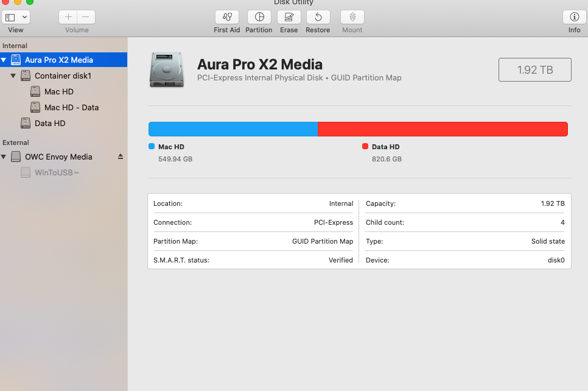The image size is (588, 391).
Task: Remove a volume with the minus button
Action: 86,17
